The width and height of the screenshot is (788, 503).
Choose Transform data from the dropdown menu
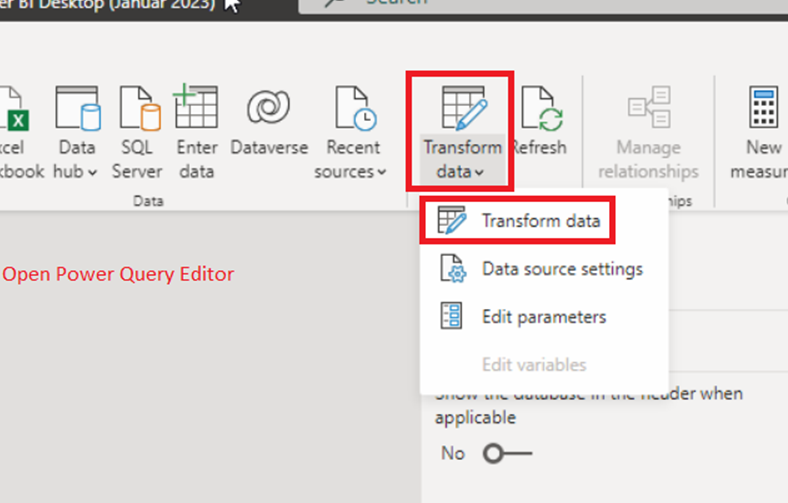[540, 221]
